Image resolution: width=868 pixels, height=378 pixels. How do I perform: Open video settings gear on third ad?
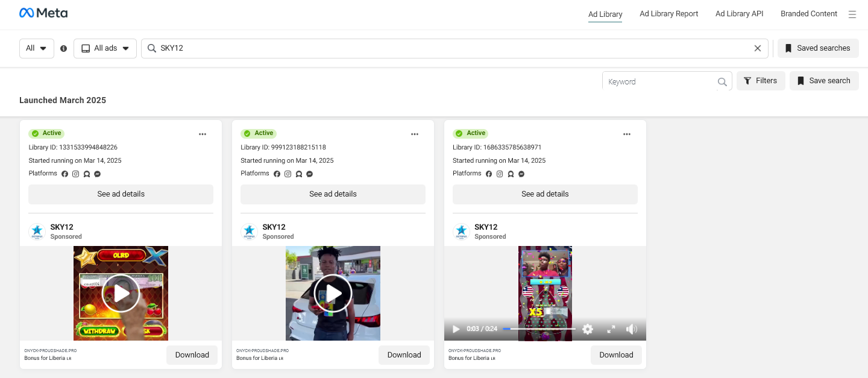588,329
